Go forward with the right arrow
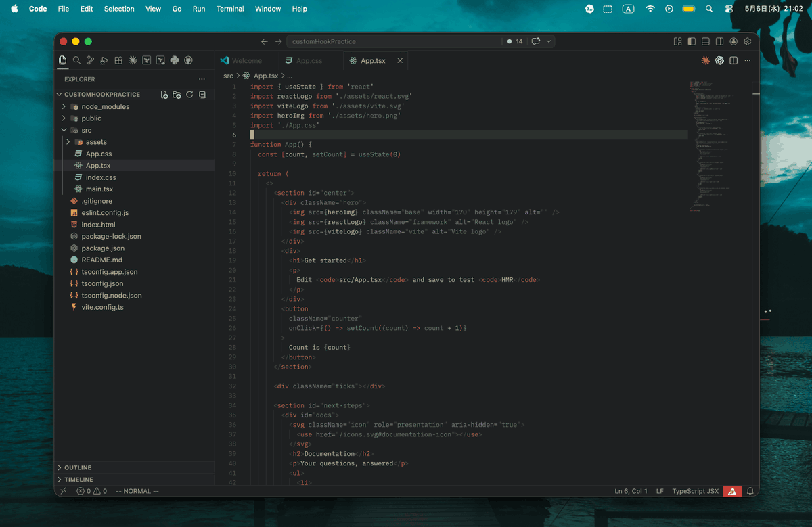Image resolution: width=812 pixels, height=527 pixels. click(x=279, y=41)
